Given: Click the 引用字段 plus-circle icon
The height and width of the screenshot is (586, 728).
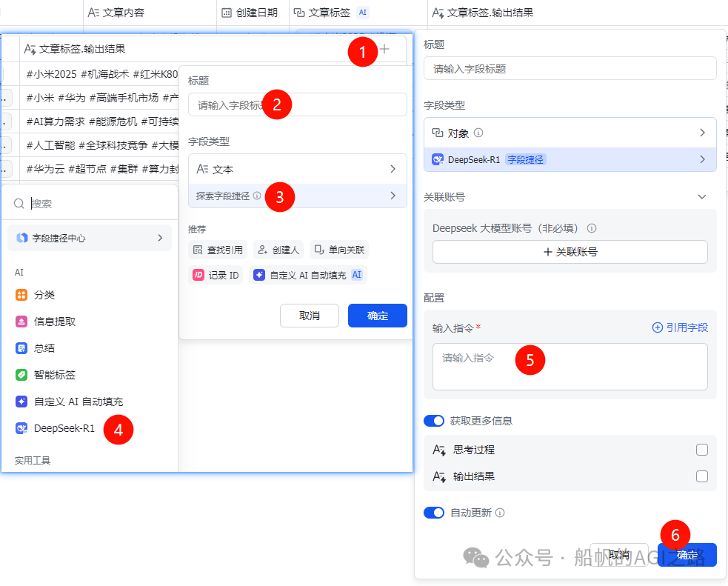Looking at the screenshot, I should [x=658, y=327].
